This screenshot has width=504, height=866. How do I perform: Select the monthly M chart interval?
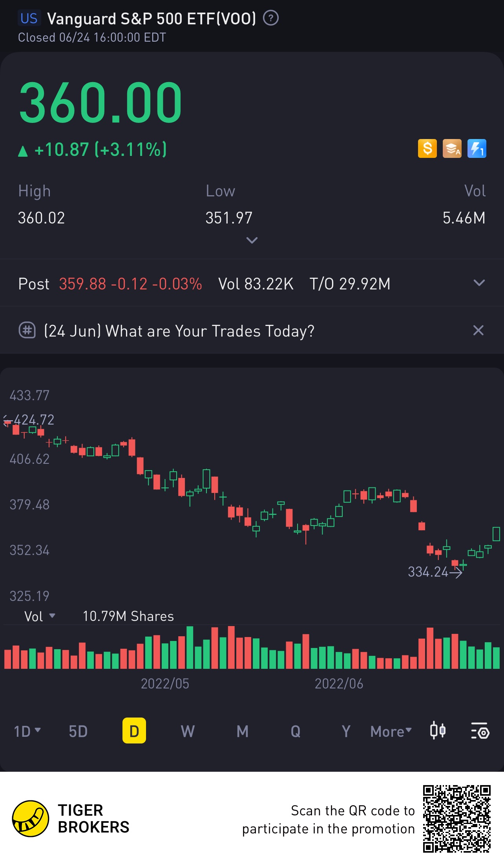tap(242, 731)
